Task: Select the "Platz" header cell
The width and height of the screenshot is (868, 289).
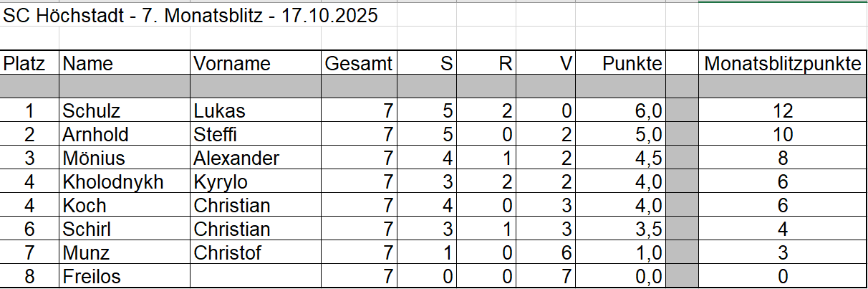Action: pos(25,64)
